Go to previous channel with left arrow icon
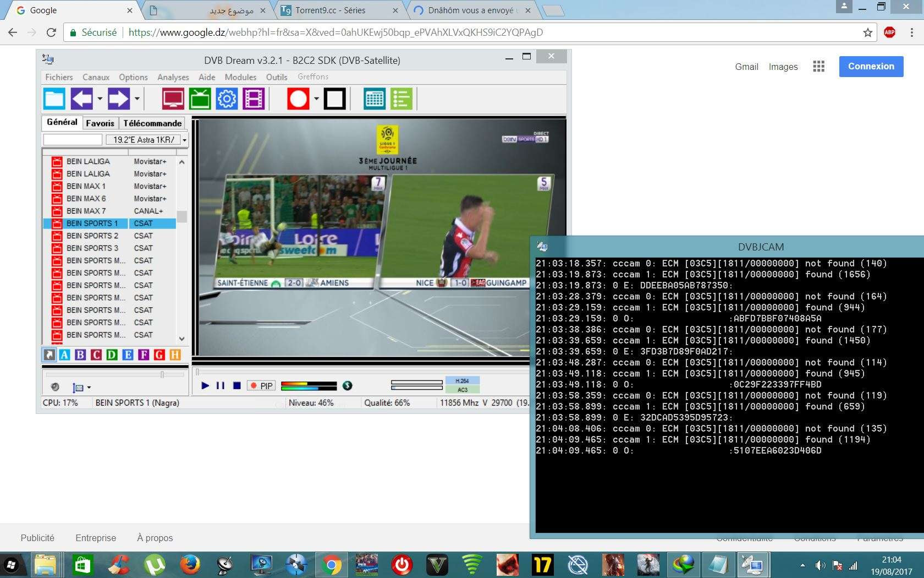The height and width of the screenshot is (578, 924). (x=82, y=99)
